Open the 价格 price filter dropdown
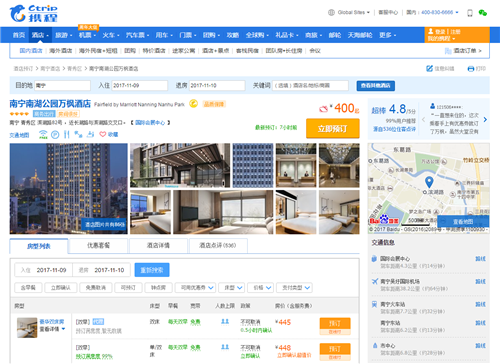 261,287
